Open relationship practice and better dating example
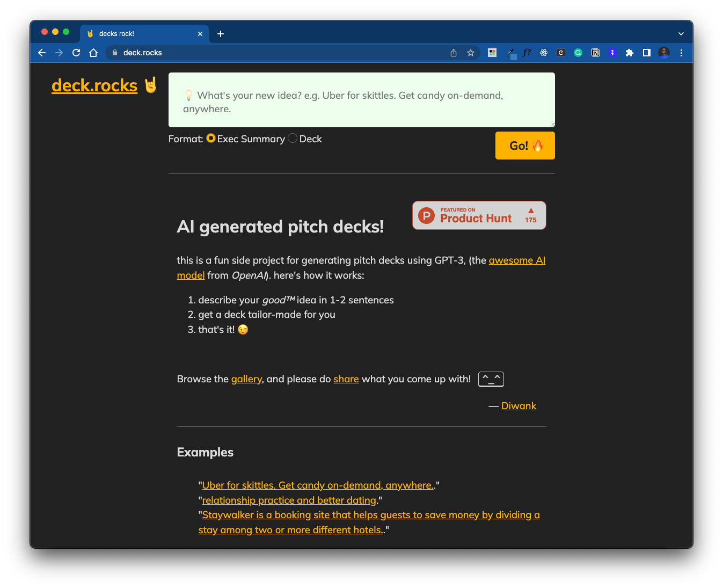Screen dimensions: 723x588 (x=290, y=500)
